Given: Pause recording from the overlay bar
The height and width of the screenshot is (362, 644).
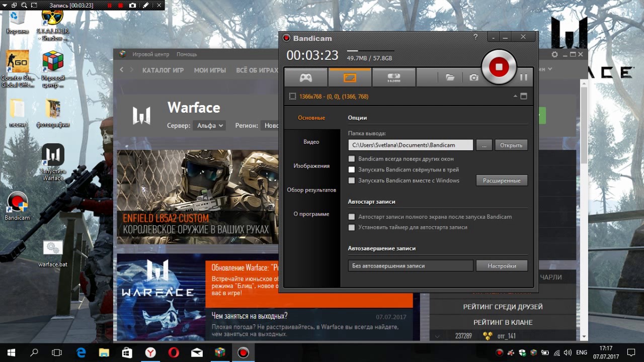Looking at the screenshot, I should (110, 5).
